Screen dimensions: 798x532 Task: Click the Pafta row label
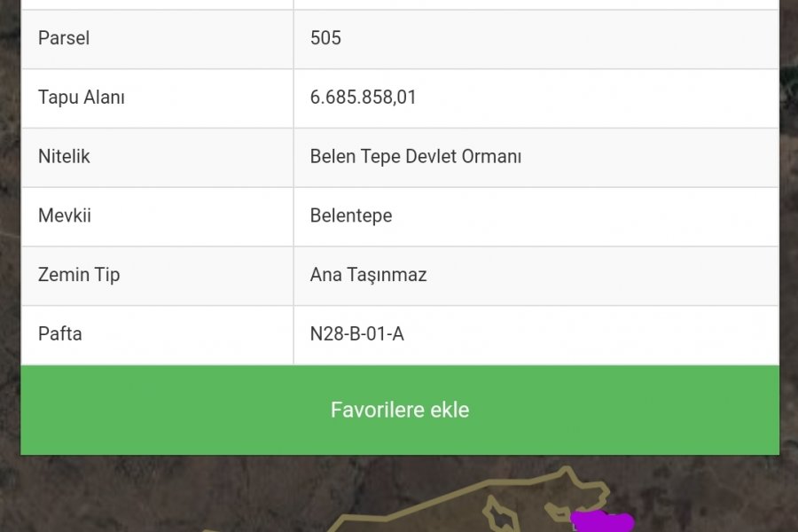(x=60, y=334)
